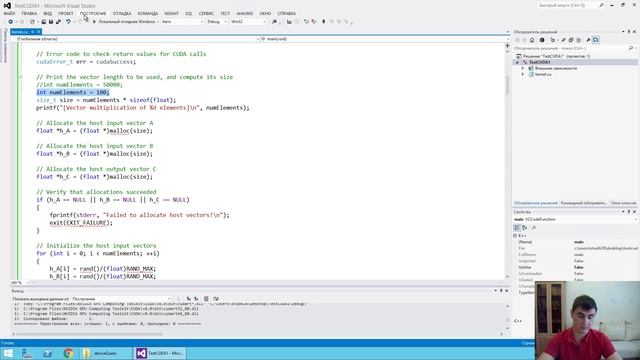The height and width of the screenshot is (360, 640).
Task: Expand the kernel.cu tree node
Action: (x=523, y=74)
